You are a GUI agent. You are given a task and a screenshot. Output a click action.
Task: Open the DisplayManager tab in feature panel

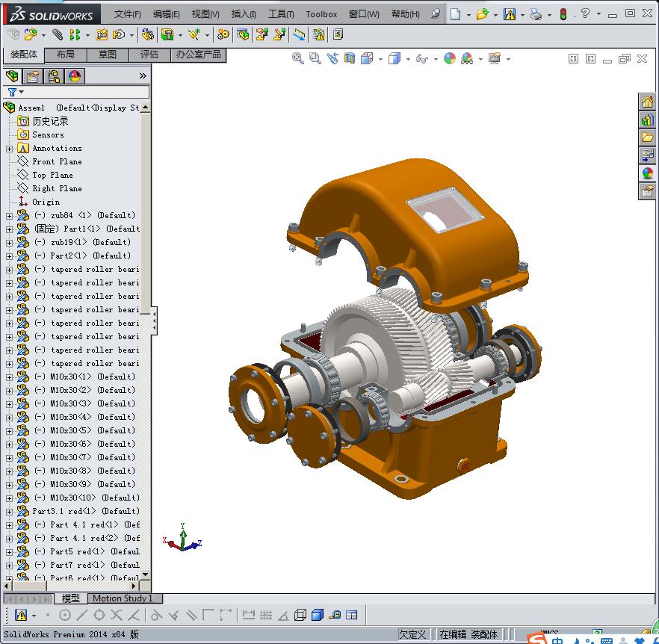[x=75, y=75]
